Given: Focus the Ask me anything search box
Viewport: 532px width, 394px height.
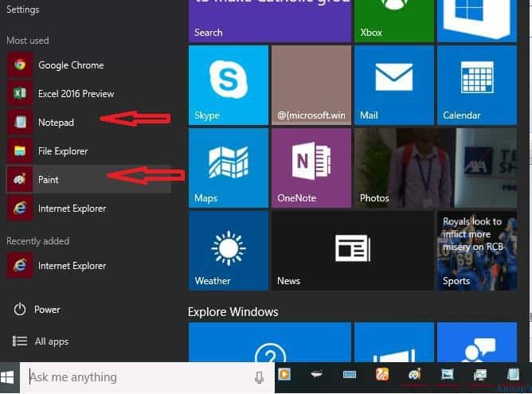Looking at the screenshot, I should [147, 377].
